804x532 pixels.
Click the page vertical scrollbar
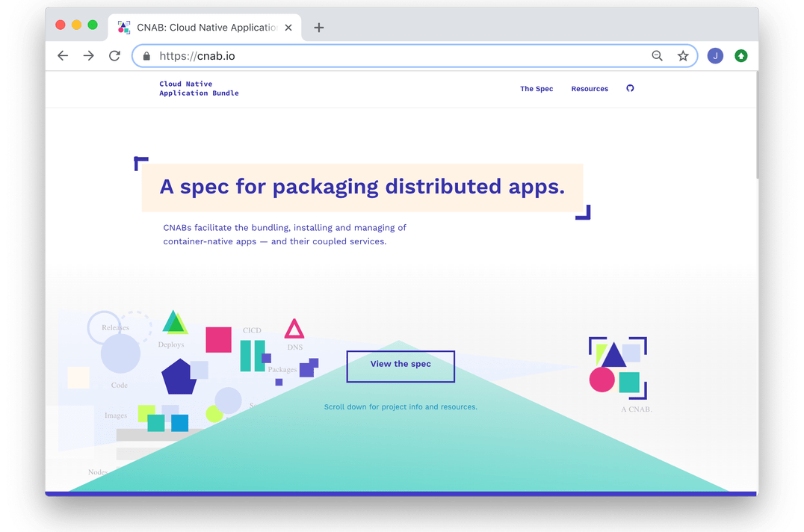click(x=757, y=126)
